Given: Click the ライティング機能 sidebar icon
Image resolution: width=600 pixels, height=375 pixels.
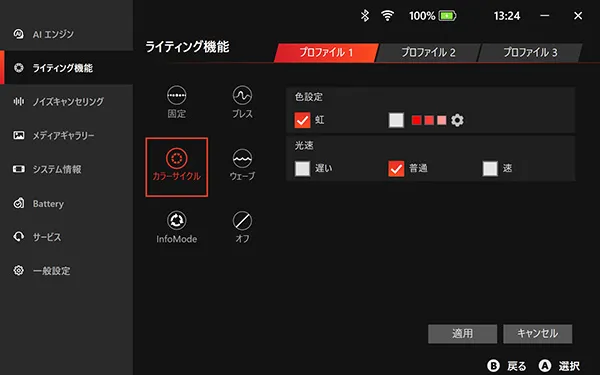Looking at the screenshot, I should tap(18, 68).
